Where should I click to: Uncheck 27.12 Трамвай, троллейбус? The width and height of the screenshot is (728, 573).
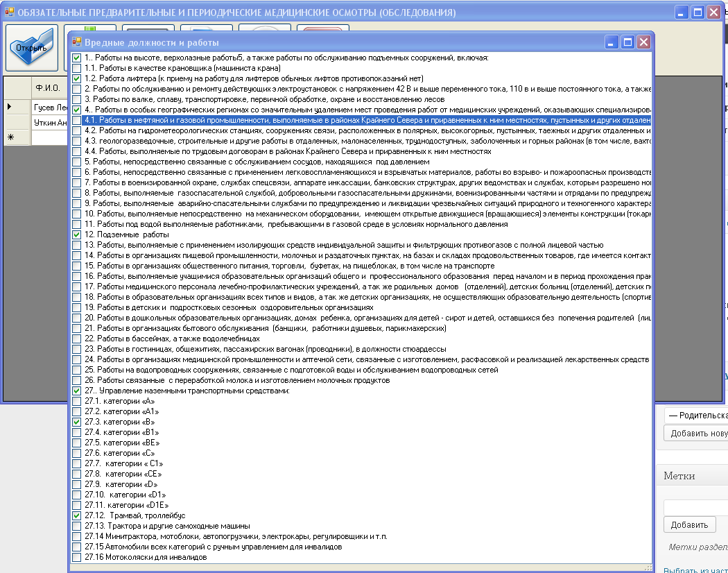tap(76, 516)
